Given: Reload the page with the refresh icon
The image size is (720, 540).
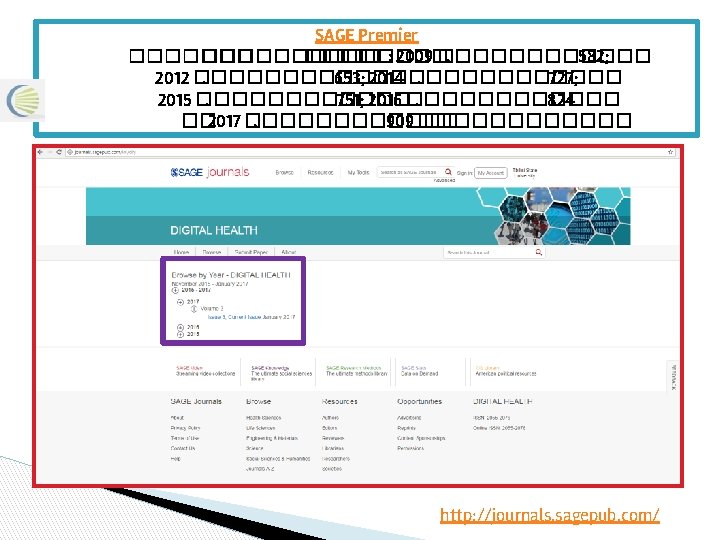Looking at the screenshot, I should coord(59,152).
